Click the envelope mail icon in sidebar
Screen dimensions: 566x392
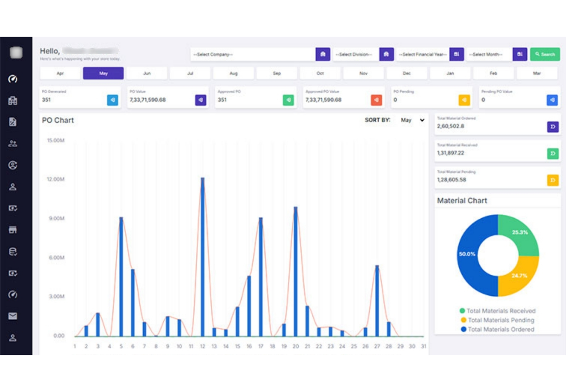(13, 316)
